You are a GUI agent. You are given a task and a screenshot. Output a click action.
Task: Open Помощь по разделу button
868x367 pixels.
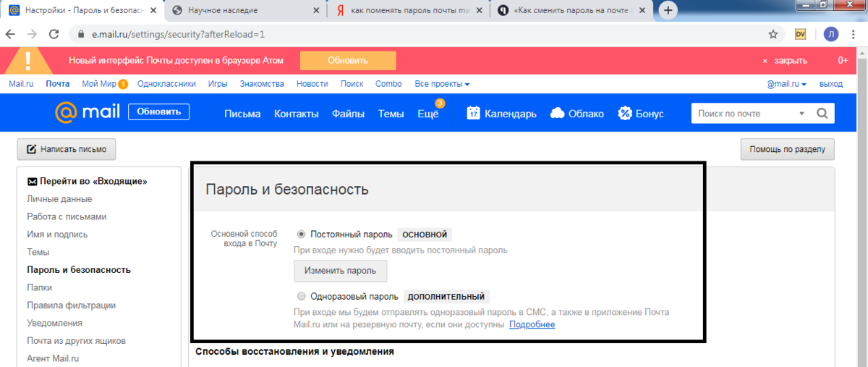[787, 149]
